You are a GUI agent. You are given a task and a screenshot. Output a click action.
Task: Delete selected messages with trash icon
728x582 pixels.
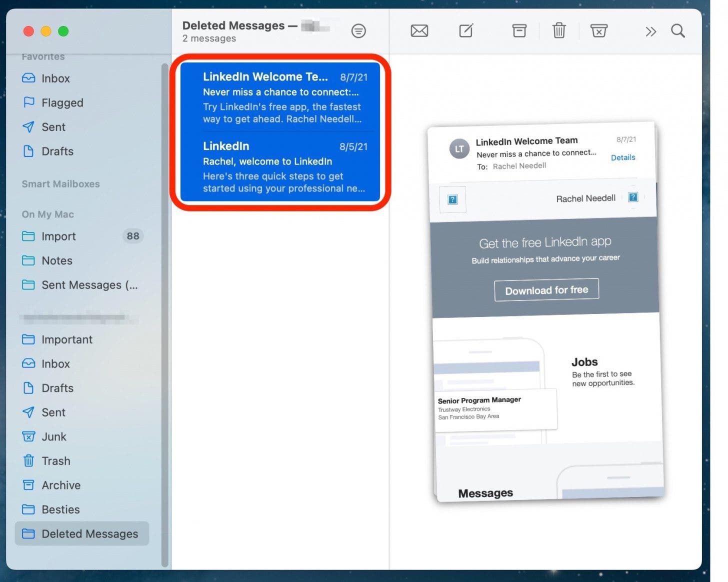pyautogui.click(x=558, y=31)
